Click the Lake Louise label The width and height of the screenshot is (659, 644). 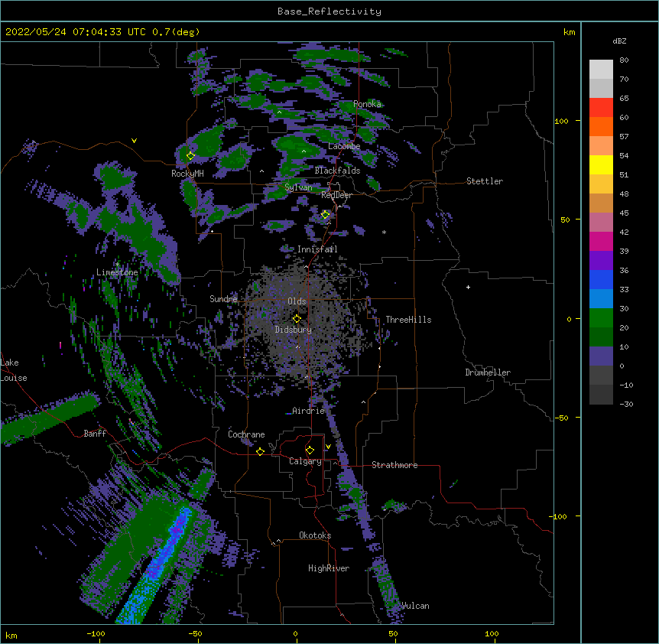pos(14,370)
